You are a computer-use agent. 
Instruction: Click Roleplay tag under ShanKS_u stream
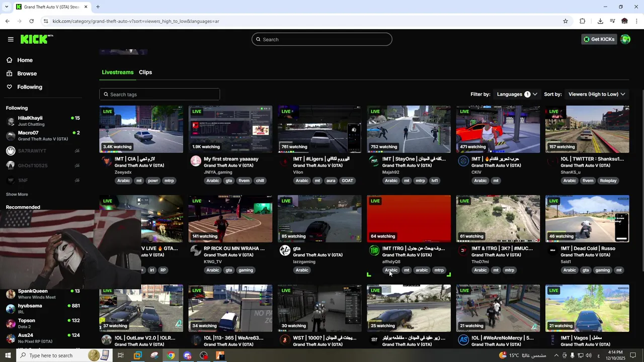pos(608,180)
